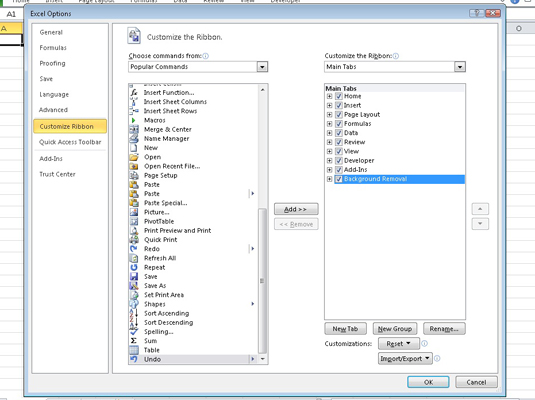Click the New Group button
Image resolution: width=535 pixels, height=400 pixels.
(x=395, y=329)
